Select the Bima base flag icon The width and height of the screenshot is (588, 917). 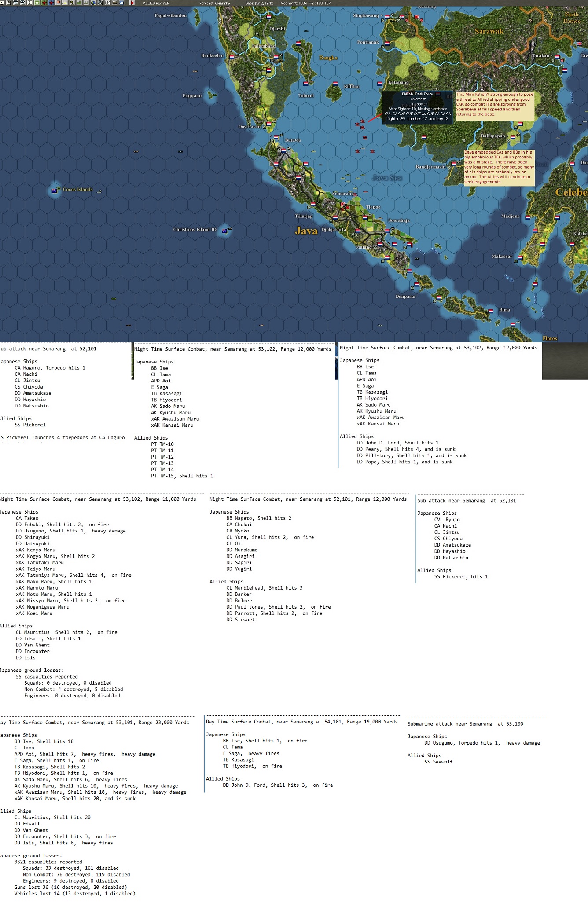[x=491, y=311]
